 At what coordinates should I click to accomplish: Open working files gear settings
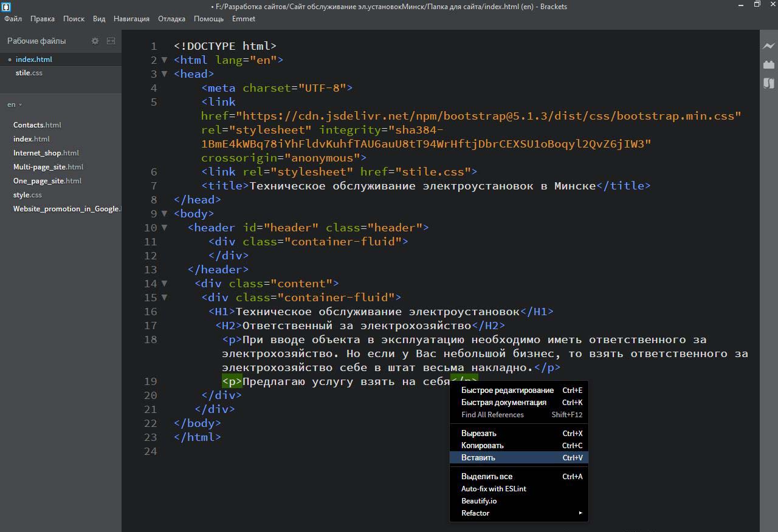(95, 41)
